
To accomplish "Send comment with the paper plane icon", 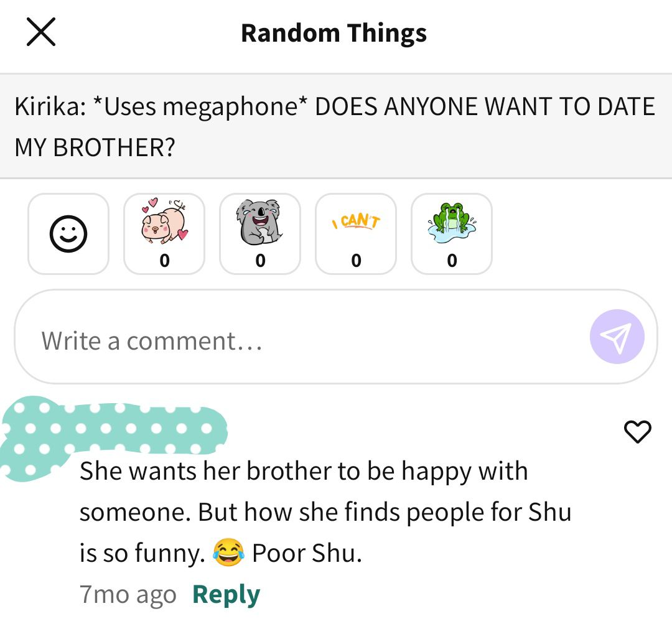I will coord(617,337).
